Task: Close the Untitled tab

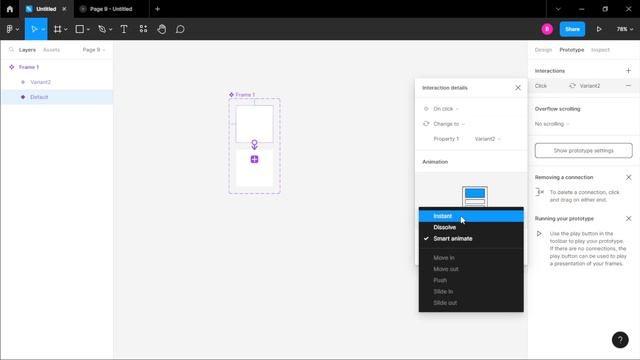Action: pyautogui.click(x=64, y=9)
